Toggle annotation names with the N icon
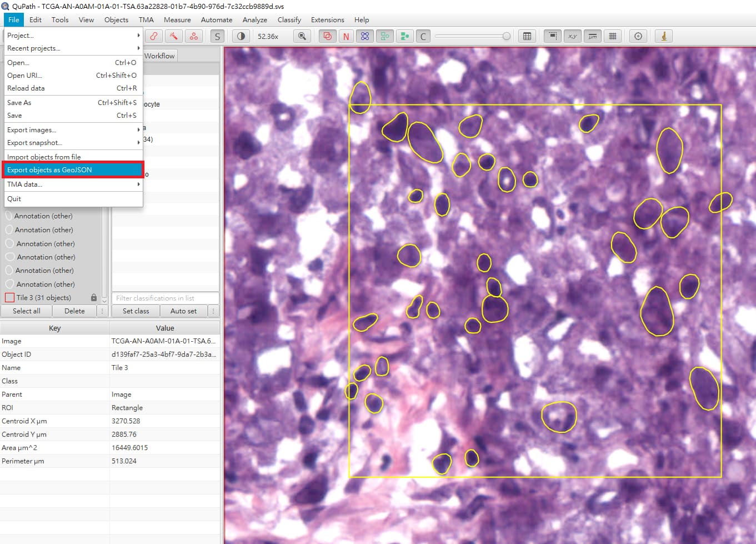The image size is (756, 544). [346, 36]
